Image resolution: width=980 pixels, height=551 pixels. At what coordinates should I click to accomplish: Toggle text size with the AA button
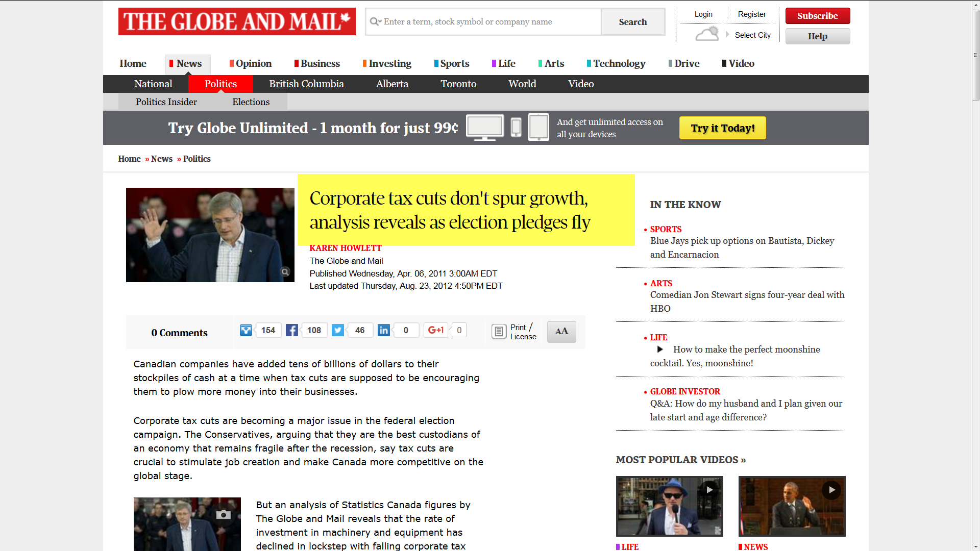pyautogui.click(x=561, y=332)
